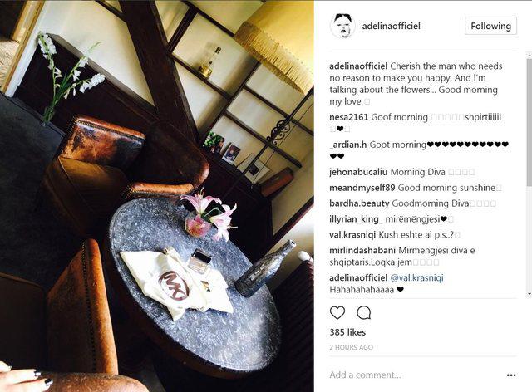Screen dimensions: 532x392
Task: View mirlindashabani's profile
Action: click(x=362, y=251)
